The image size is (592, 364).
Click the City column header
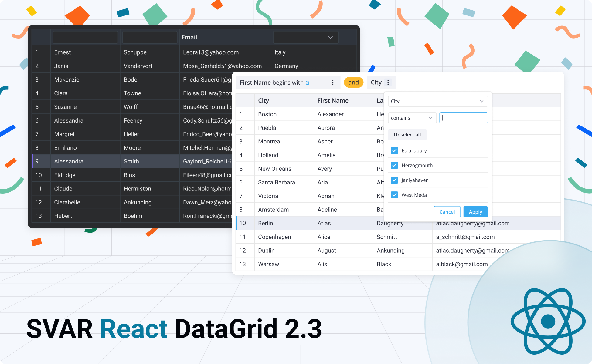point(264,101)
